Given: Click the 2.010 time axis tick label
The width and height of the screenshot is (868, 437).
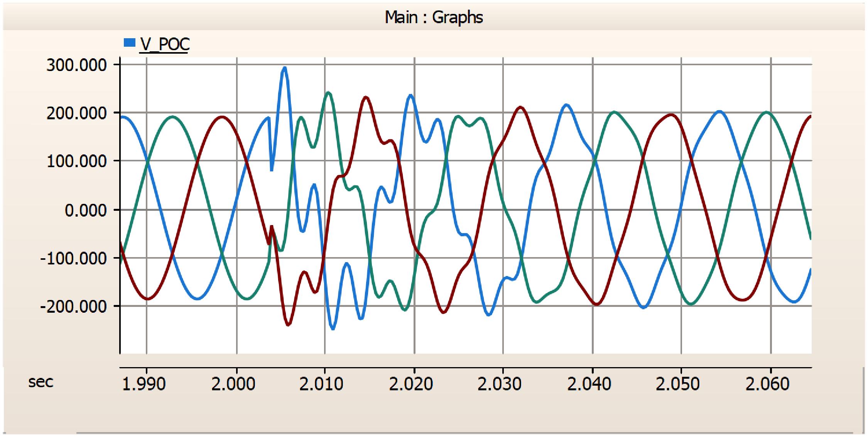Looking at the screenshot, I should (x=322, y=384).
